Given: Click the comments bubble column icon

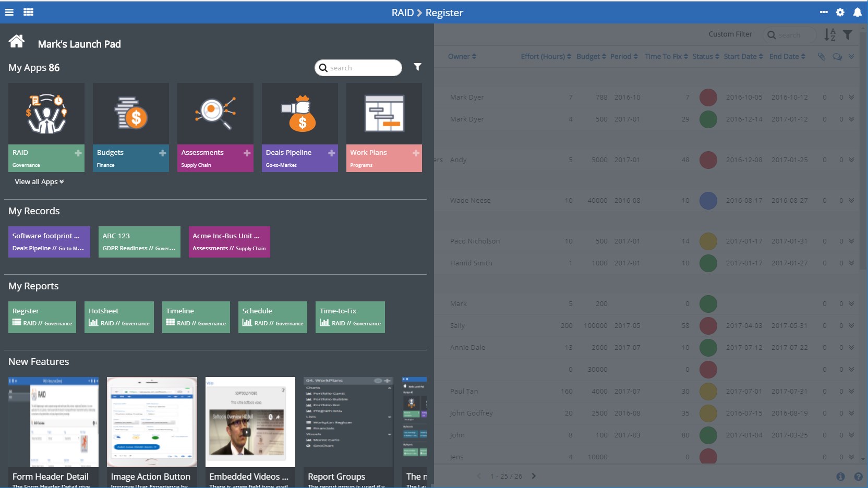Looking at the screenshot, I should pyautogui.click(x=837, y=56).
